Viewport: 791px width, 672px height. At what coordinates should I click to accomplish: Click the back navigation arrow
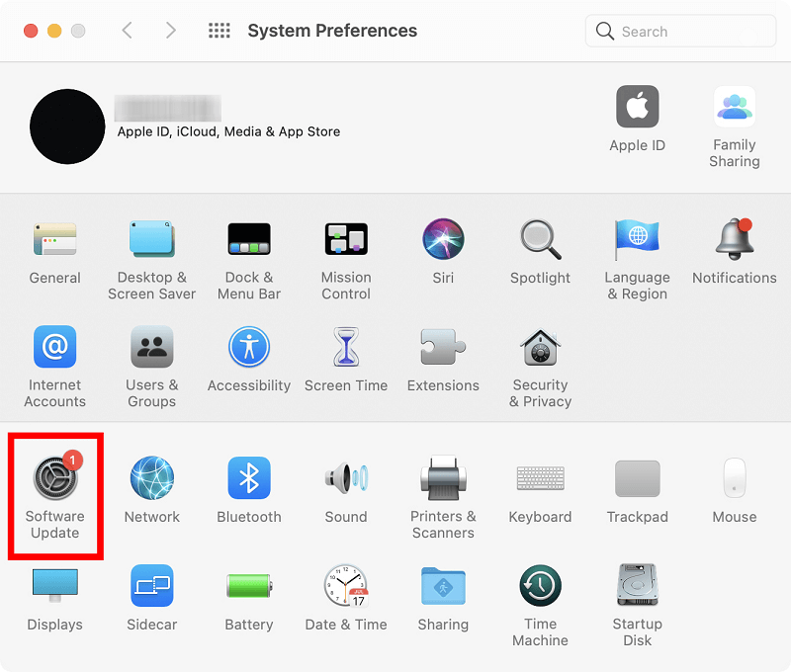[x=127, y=31]
